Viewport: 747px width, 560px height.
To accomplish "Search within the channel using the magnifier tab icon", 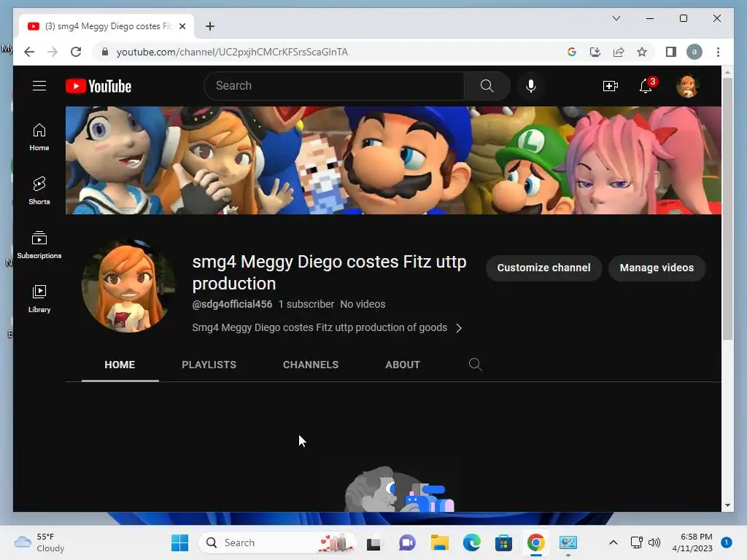I will pyautogui.click(x=475, y=365).
